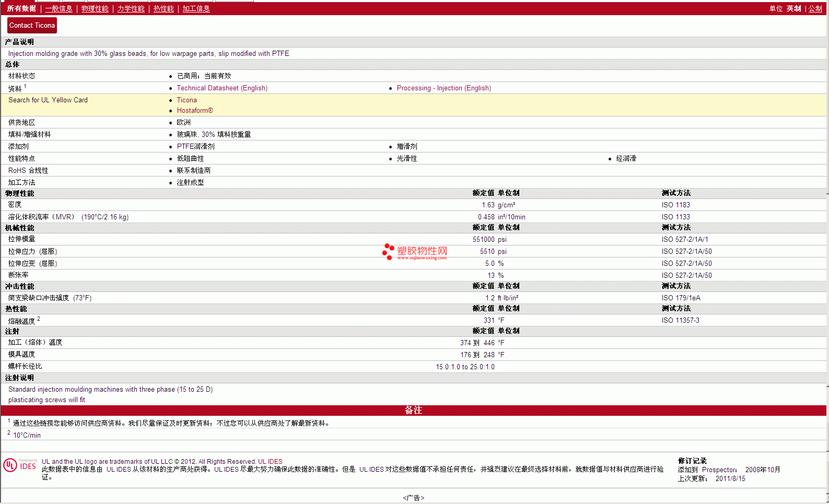The image size is (829, 504).
Task: Select the 供货地区 row label
Action: pyautogui.click(x=22, y=122)
